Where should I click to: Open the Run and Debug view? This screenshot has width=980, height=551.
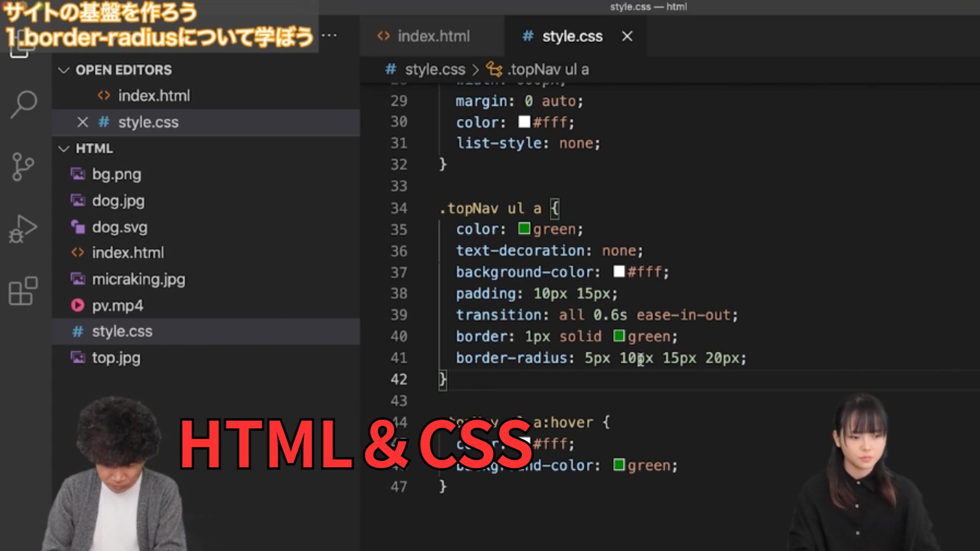[23, 229]
